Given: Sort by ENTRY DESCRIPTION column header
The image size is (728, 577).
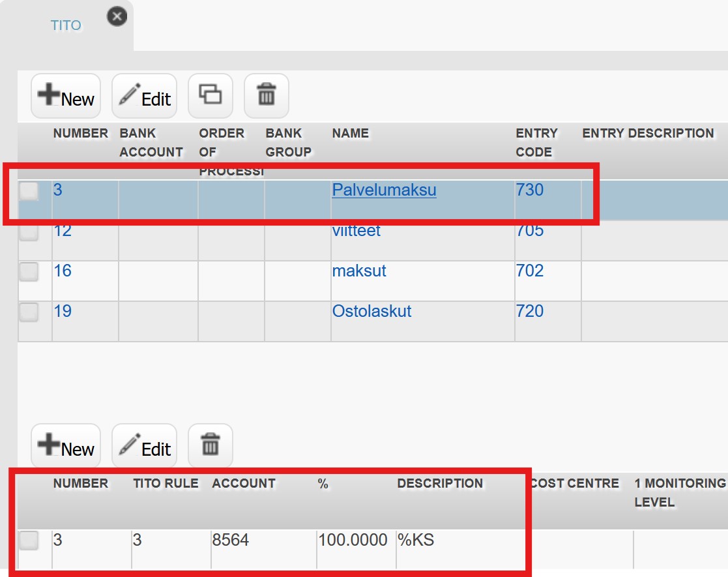Looking at the screenshot, I should coord(648,134).
